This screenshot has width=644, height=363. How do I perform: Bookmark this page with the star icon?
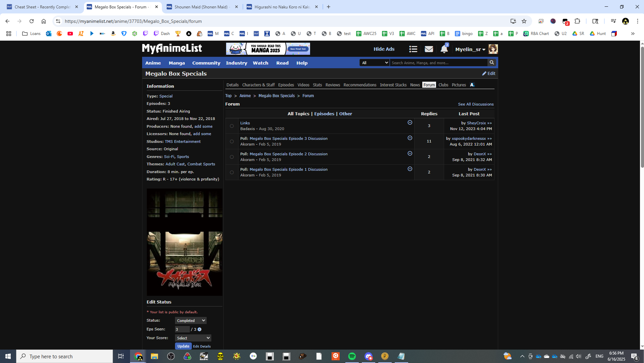click(x=524, y=21)
